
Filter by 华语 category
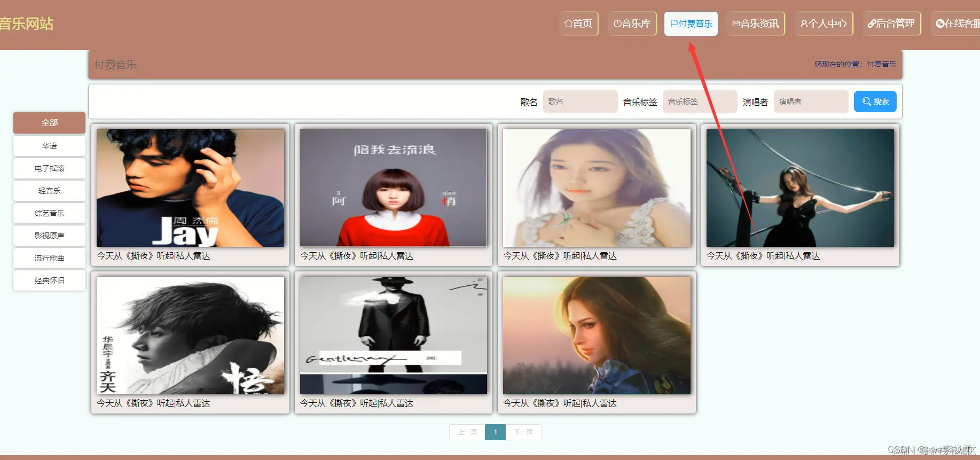click(x=49, y=146)
